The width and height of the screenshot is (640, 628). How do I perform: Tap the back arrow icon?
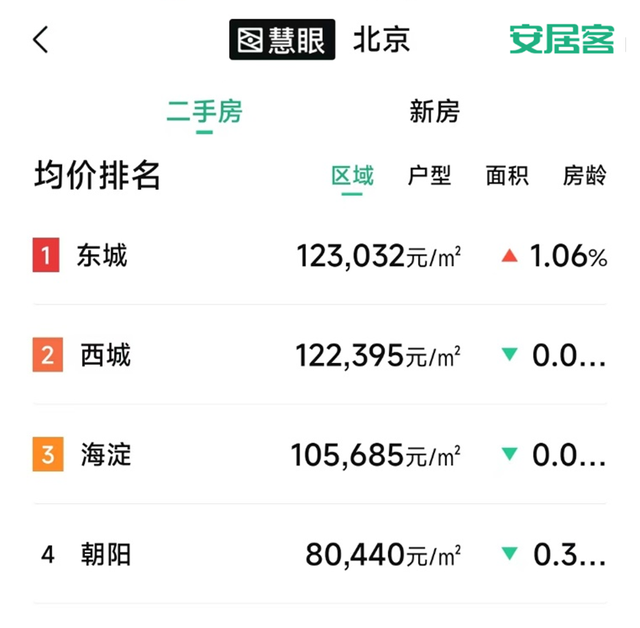coord(40,40)
